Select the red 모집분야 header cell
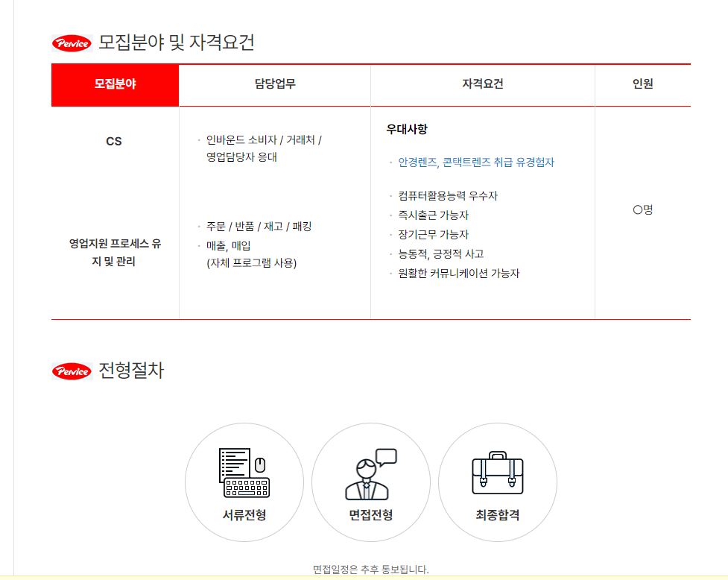This screenshot has height=580, width=728. [115, 84]
